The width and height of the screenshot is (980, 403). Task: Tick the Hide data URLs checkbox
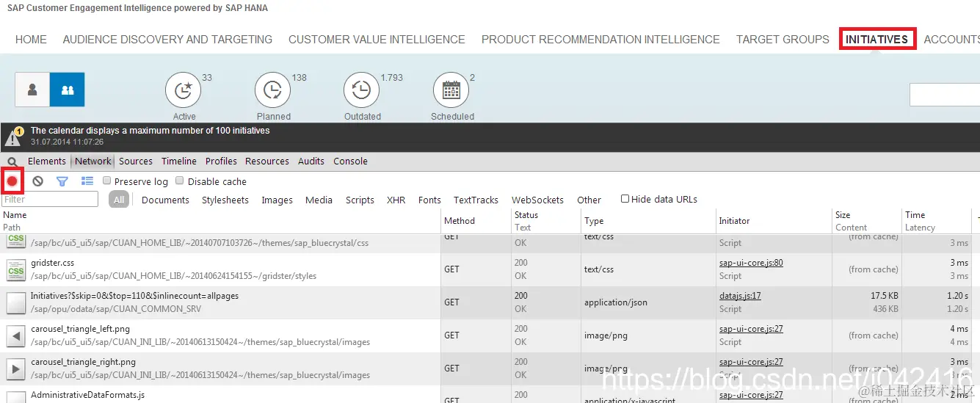(625, 199)
